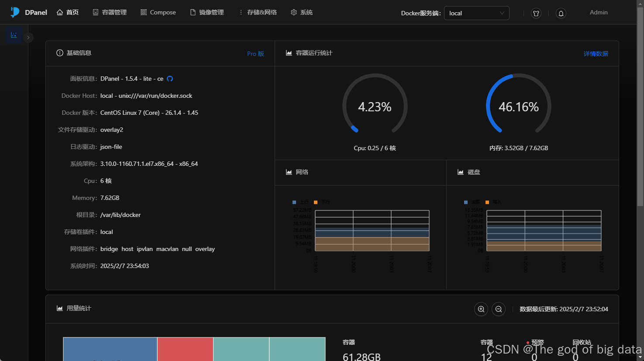Expand the Docker服务端 local dropdown
The height and width of the screenshot is (361, 644).
[x=476, y=13]
